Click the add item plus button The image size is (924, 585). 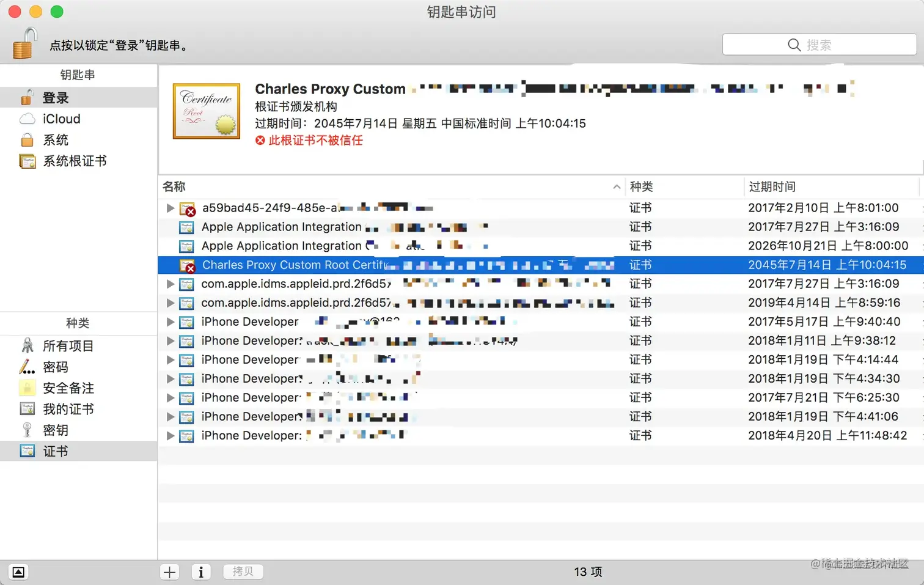click(x=170, y=572)
